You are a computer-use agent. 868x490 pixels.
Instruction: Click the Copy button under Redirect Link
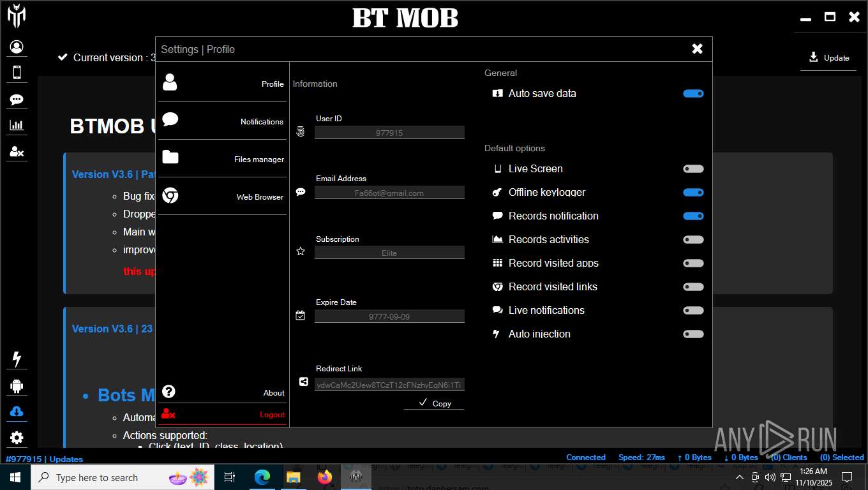[434, 403]
